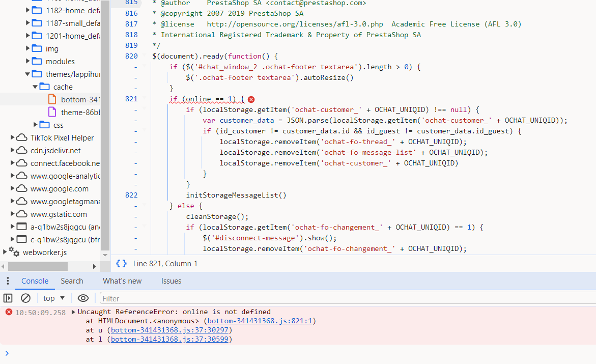Click the cleanStorage(); code line
596x364 pixels.
[217, 216]
